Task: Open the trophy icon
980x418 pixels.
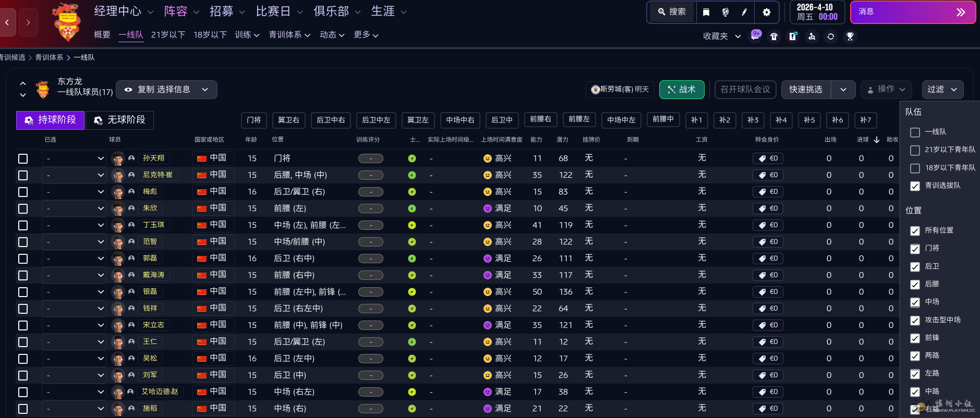Action: point(850,36)
